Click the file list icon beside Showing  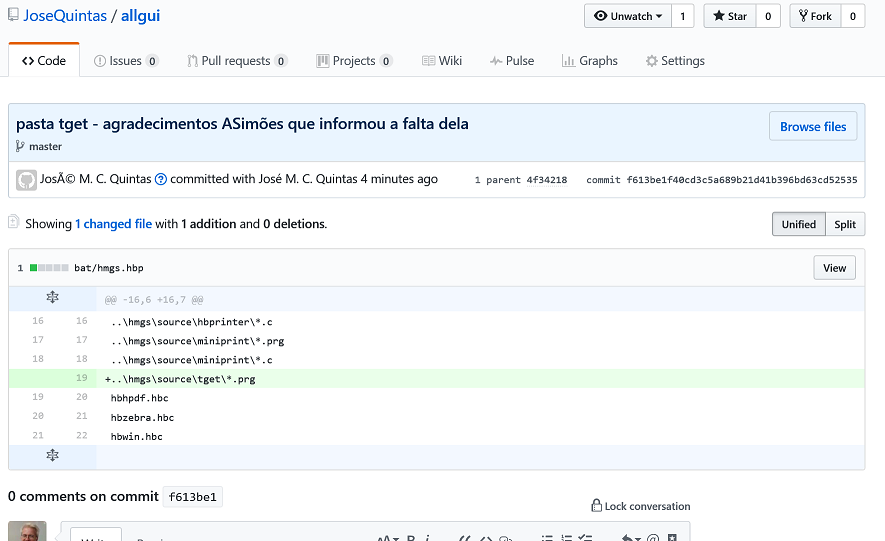(x=14, y=222)
